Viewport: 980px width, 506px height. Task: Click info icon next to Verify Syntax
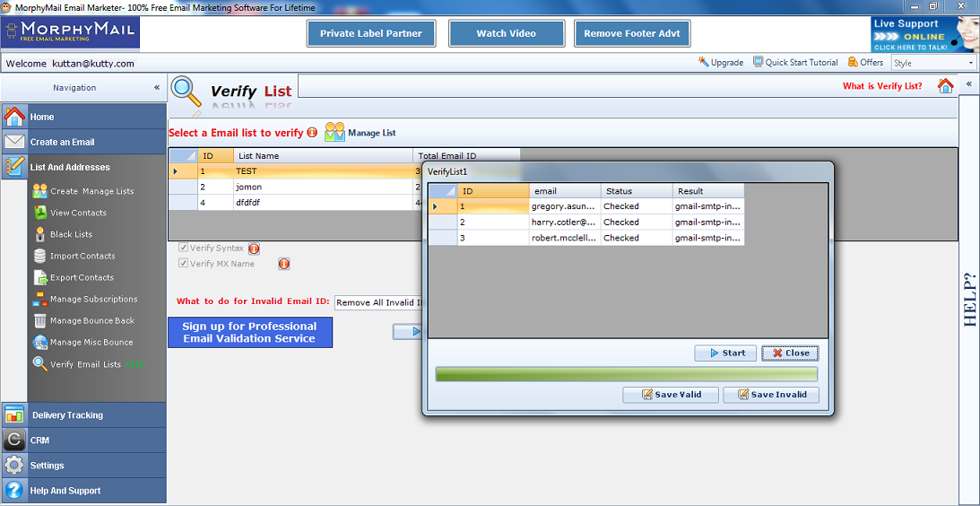click(254, 249)
